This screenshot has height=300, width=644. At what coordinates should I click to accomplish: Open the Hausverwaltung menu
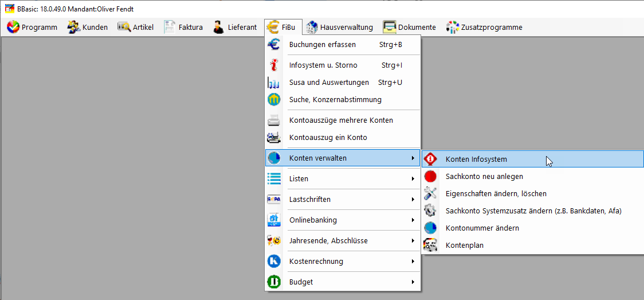(x=340, y=28)
